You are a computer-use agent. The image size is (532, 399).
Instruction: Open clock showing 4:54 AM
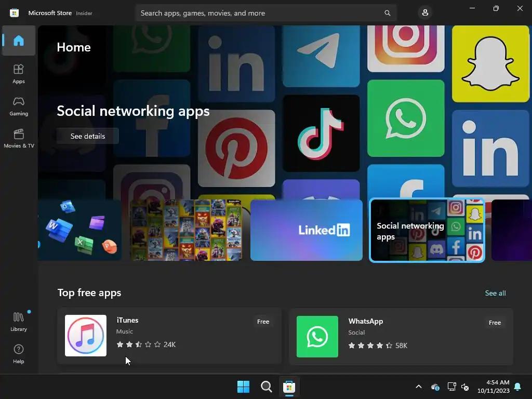[494, 387]
